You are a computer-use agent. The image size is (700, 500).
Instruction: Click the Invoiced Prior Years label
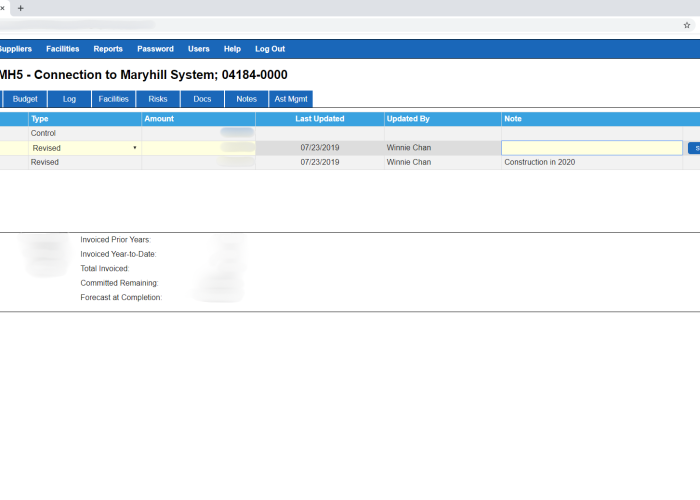pos(116,240)
